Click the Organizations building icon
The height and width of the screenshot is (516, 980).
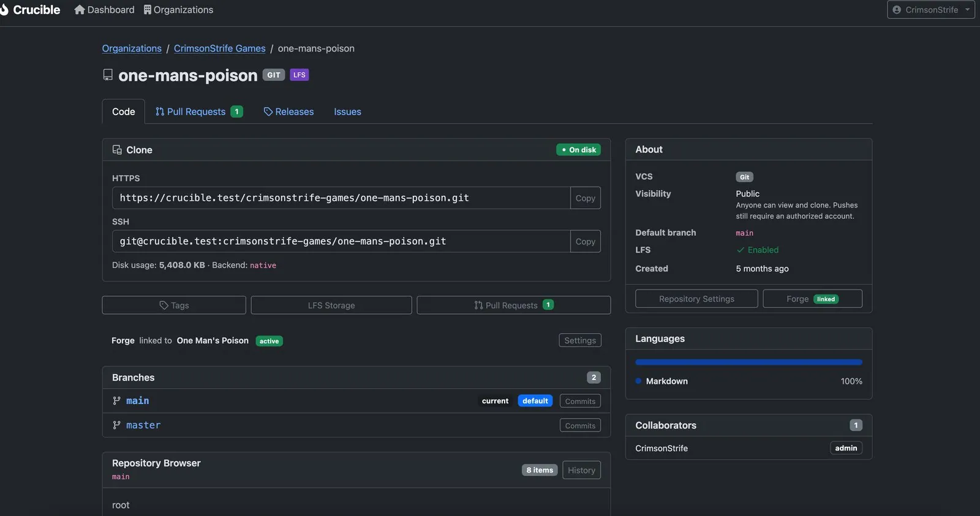pos(148,10)
